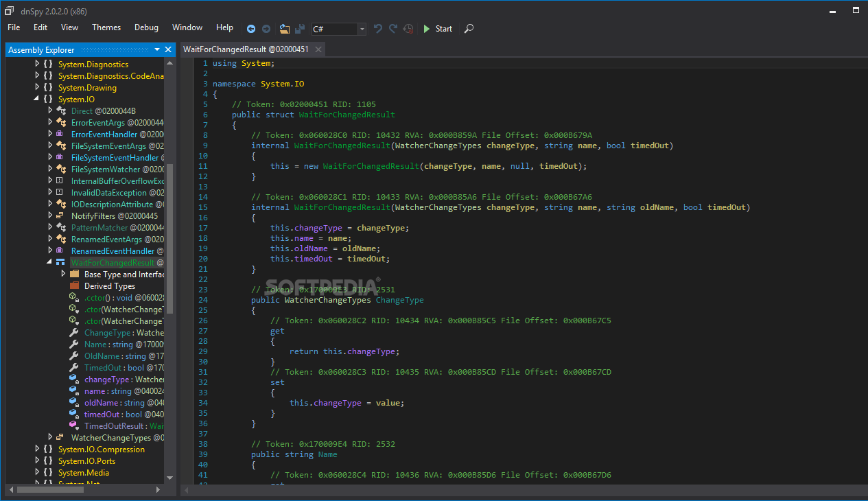Screen dimensions: 868x501
Task: Click the ChangeType property wrench icon
Action: [74, 333]
